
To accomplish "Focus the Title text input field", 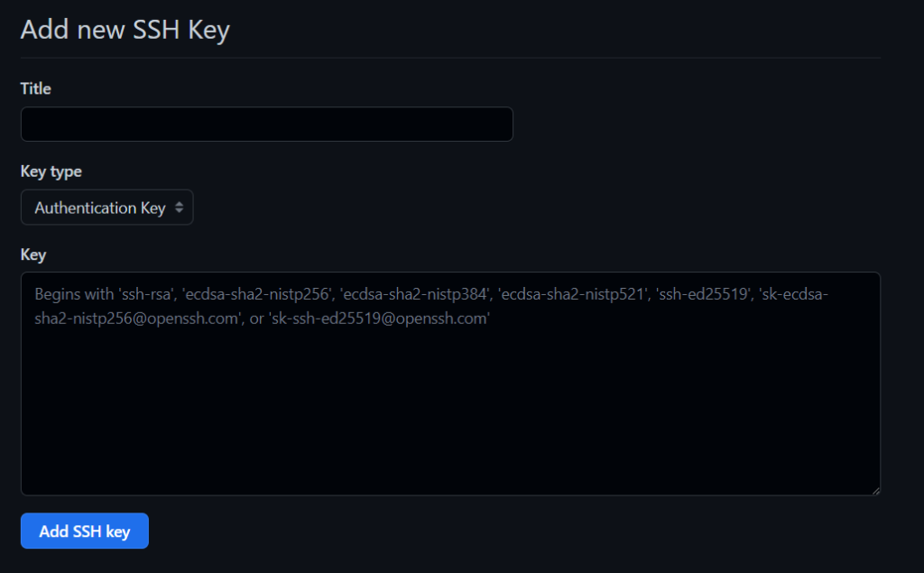I will pyautogui.click(x=267, y=124).
